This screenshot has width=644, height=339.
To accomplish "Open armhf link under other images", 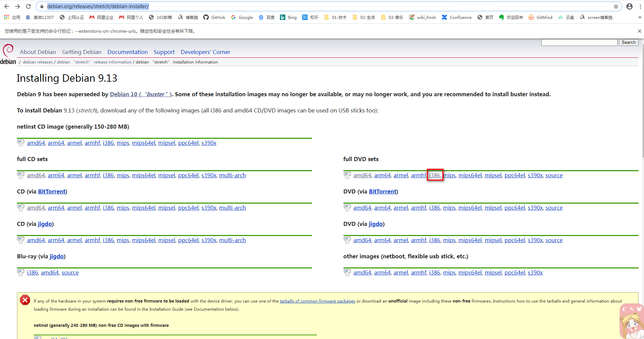I will click(418, 272).
